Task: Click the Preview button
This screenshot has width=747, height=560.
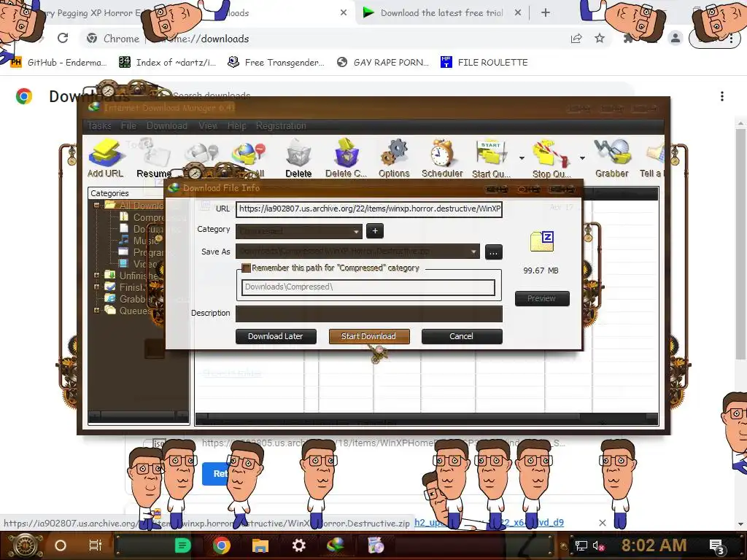Action: 542,298
